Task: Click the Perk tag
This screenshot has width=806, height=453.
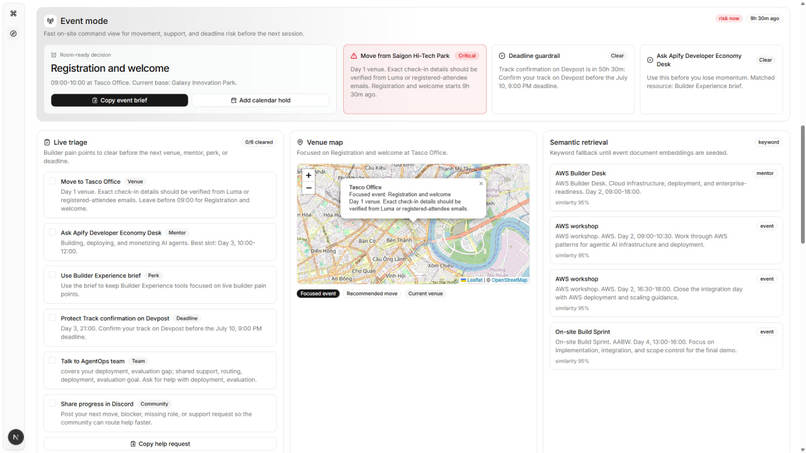Action: tap(154, 276)
